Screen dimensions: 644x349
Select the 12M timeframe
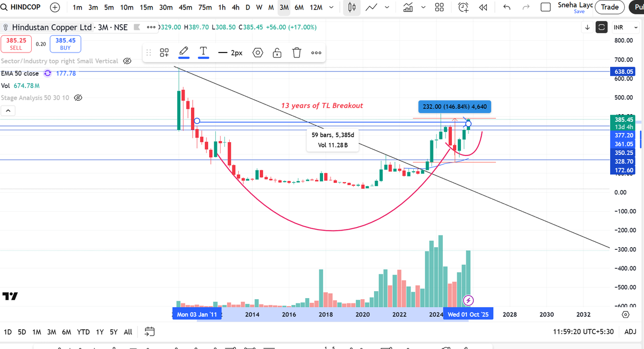pyautogui.click(x=316, y=8)
